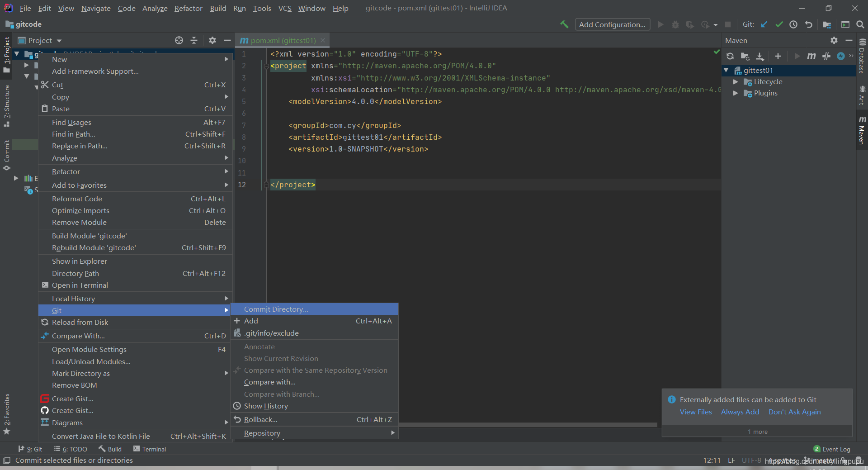The height and width of the screenshot is (470, 868).
Task: Select .git/info/exclude menu entry
Action: point(315,333)
